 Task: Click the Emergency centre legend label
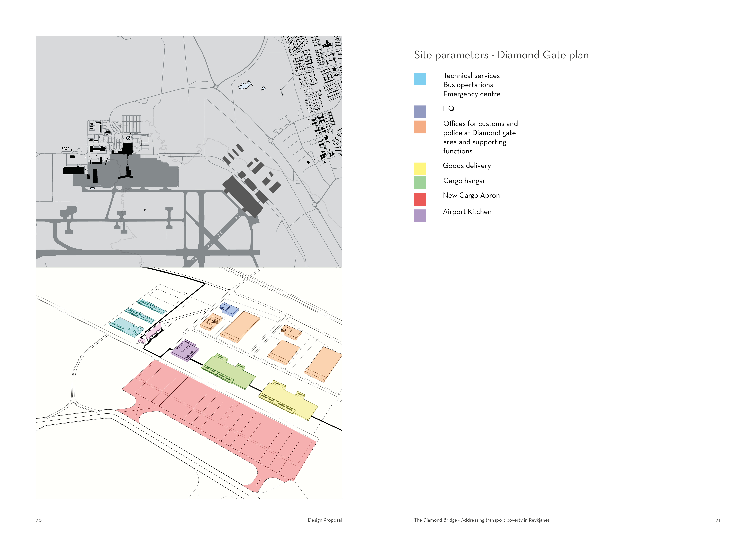coord(471,94)
